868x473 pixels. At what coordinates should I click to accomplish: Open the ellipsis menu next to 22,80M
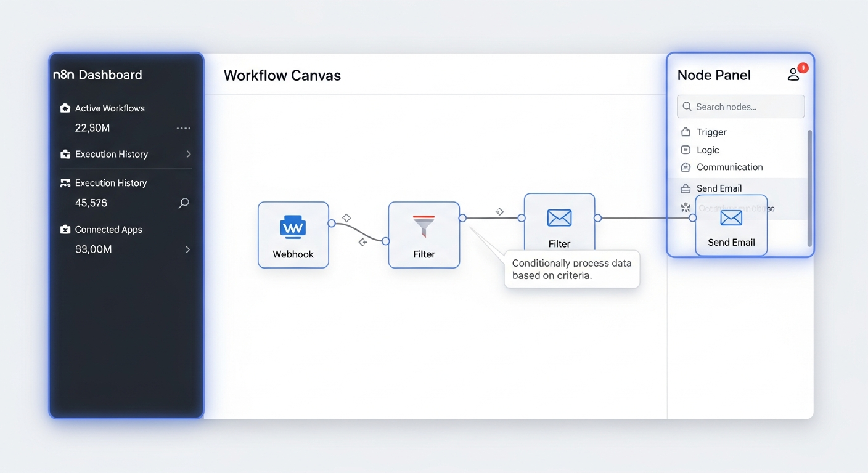tap(183, 128)
